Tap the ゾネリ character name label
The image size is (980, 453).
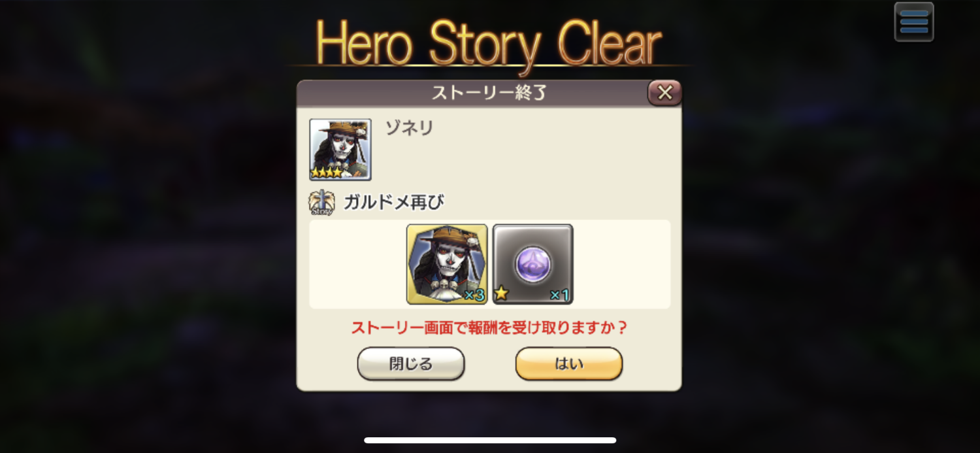pyautogui.click(x=409, y=128)
